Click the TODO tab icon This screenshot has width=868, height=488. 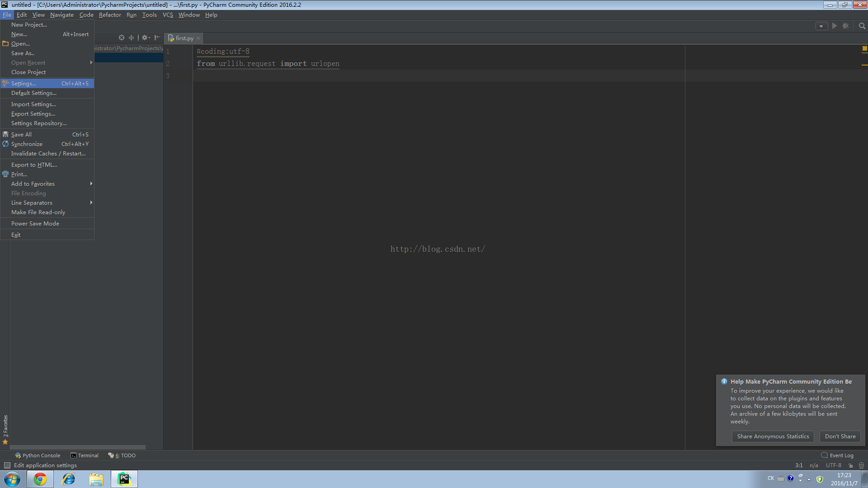click(112, 455)
